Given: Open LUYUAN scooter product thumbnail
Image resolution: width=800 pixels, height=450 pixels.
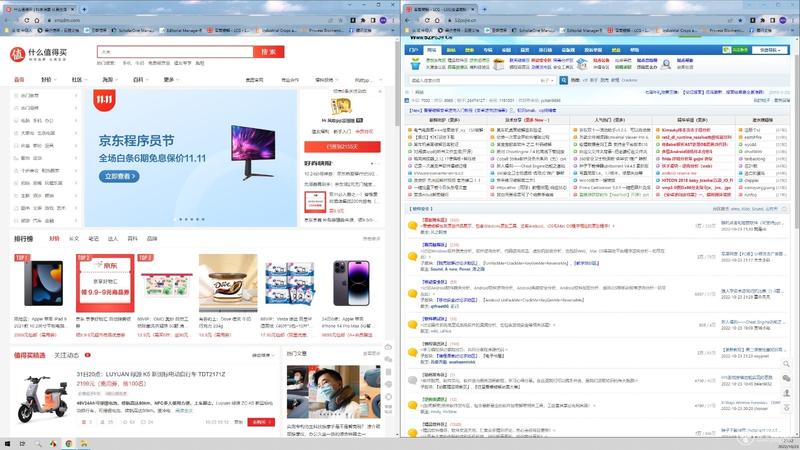Looking at the screenshot, I should click(x=42, y=398).
